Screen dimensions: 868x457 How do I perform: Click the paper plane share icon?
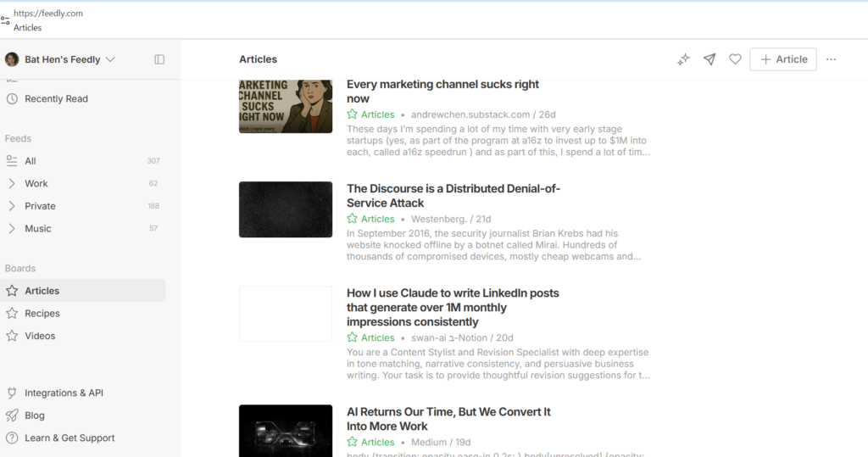tap(709, 59)
